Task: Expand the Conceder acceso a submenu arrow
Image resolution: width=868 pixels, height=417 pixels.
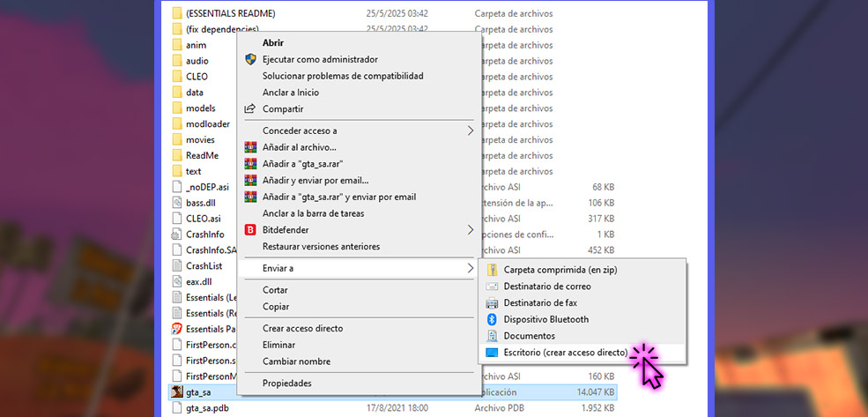Action: (x=471, y=130)
